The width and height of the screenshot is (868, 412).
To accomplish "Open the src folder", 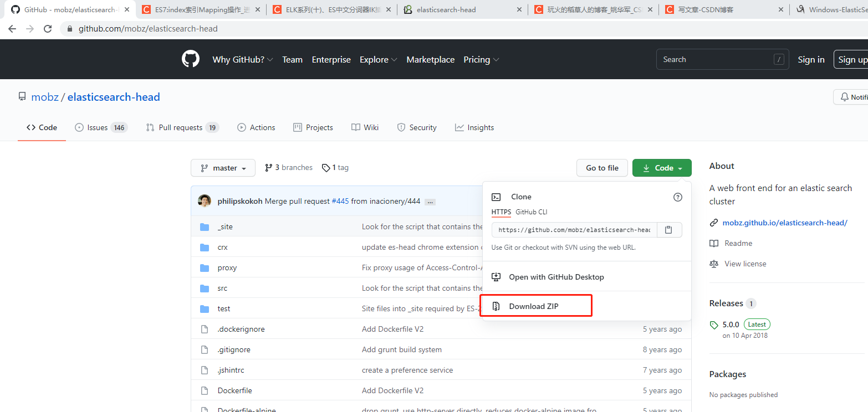I will pyautogui.click(x=222, y=288).
